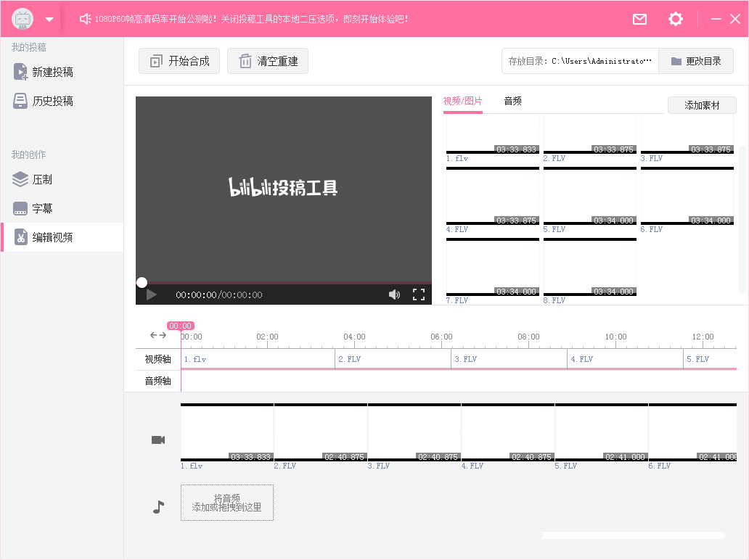The width and height of the screenshot is (749, 560).
Task: Mute the preview volume icon
Action: coord(394,295)
